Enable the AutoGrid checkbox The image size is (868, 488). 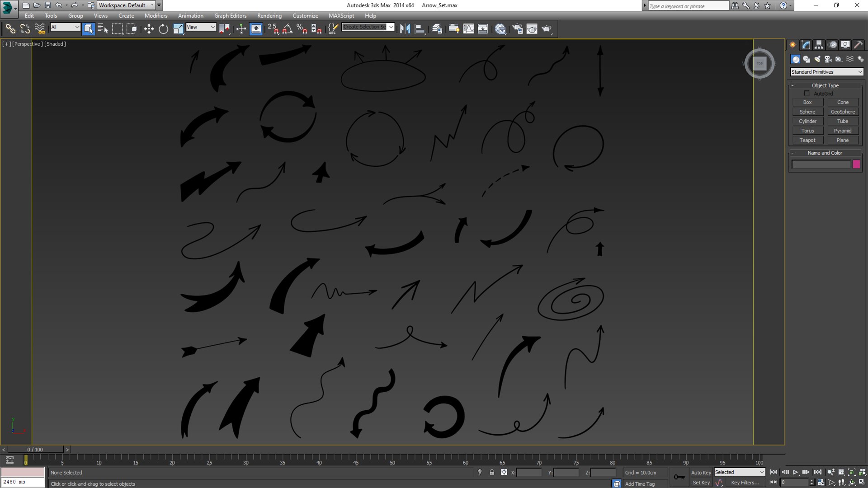click(x=807, y=94)
